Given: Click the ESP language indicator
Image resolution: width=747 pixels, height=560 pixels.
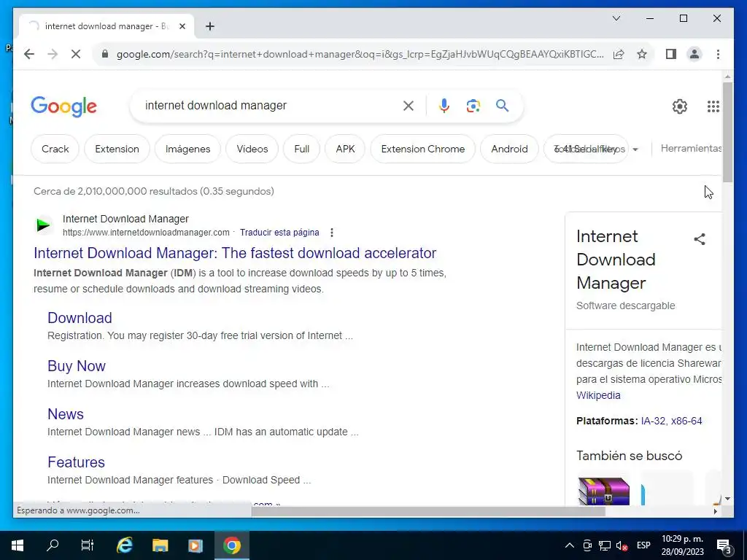Looking at the screenshot, I should [x=643, y=545].
